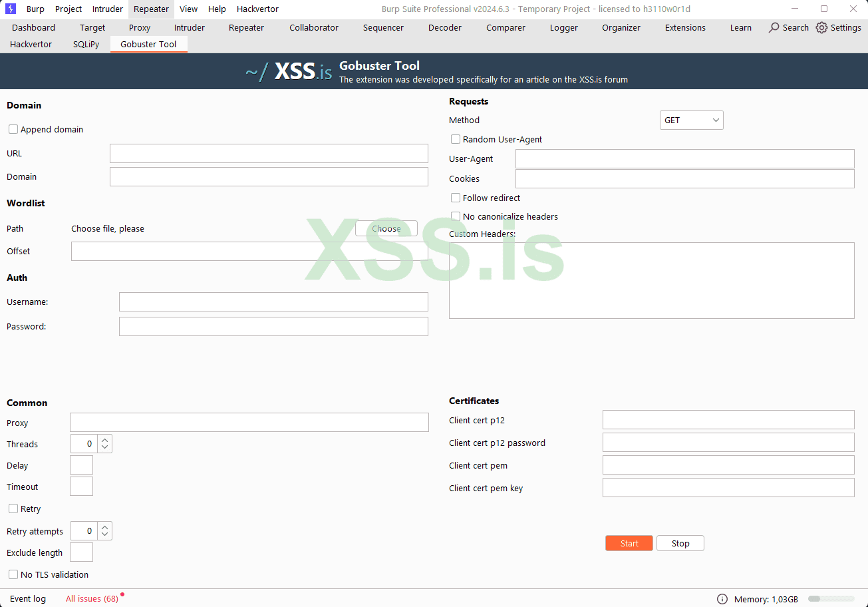Open the Repeater menu
The height and width of the screenshot is (607, 868).
point(152,9)
